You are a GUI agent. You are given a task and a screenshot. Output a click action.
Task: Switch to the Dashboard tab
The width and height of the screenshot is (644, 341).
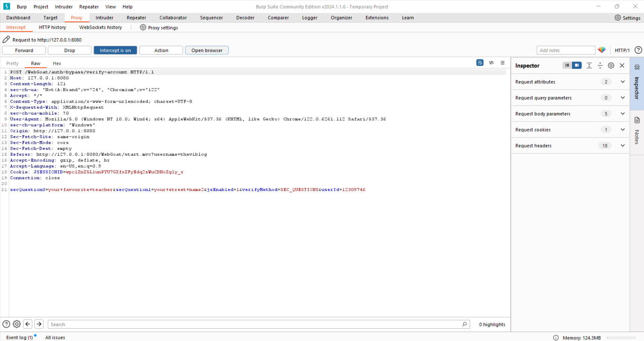coord(18,18)
